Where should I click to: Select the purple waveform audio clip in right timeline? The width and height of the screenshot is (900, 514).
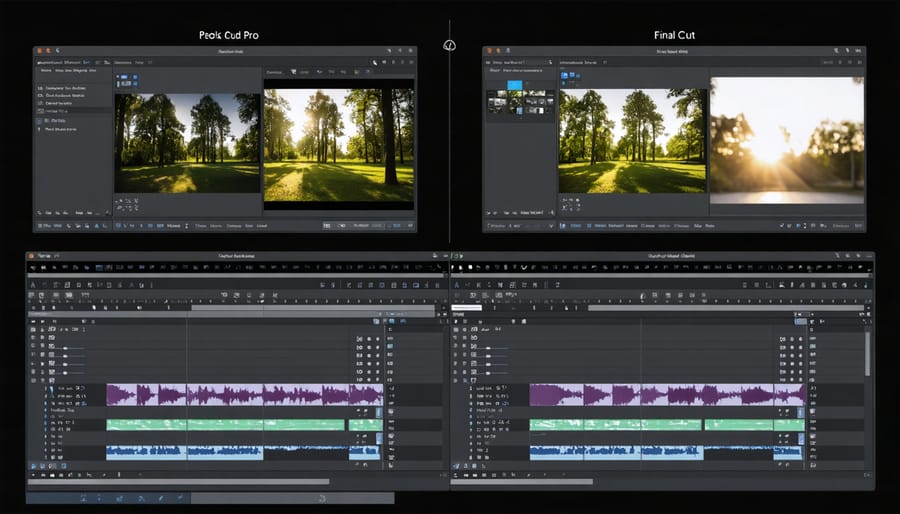point(667,395)
